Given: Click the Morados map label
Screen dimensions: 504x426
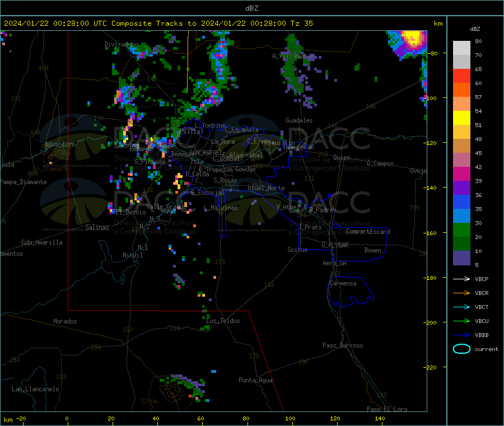Looking at the screenshot, I should point(65,321).
